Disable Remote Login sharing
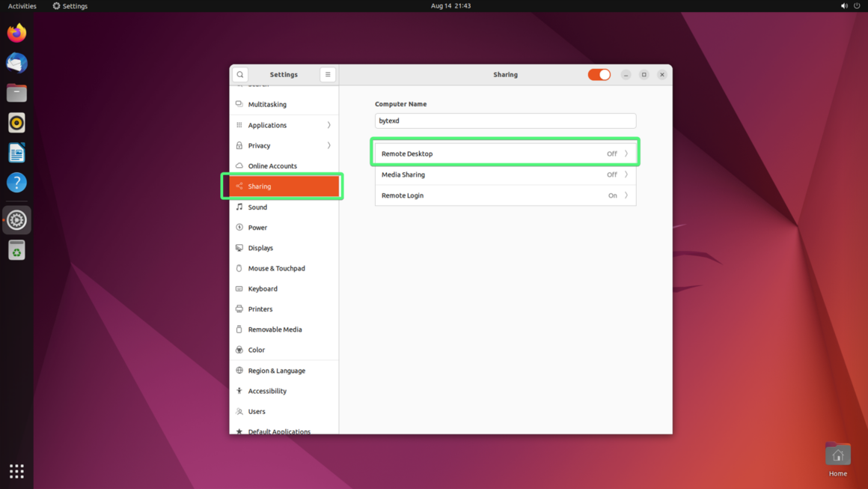 [x=505, y=195]
